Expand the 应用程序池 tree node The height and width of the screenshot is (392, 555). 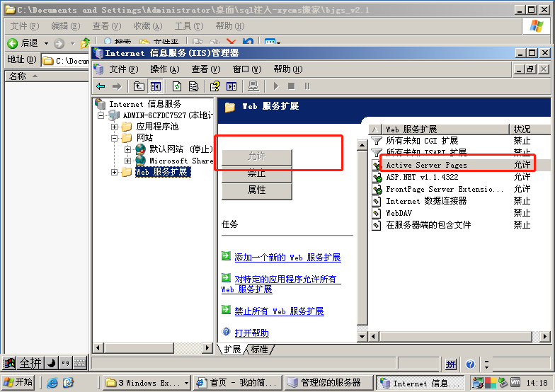tap(114, 127)
